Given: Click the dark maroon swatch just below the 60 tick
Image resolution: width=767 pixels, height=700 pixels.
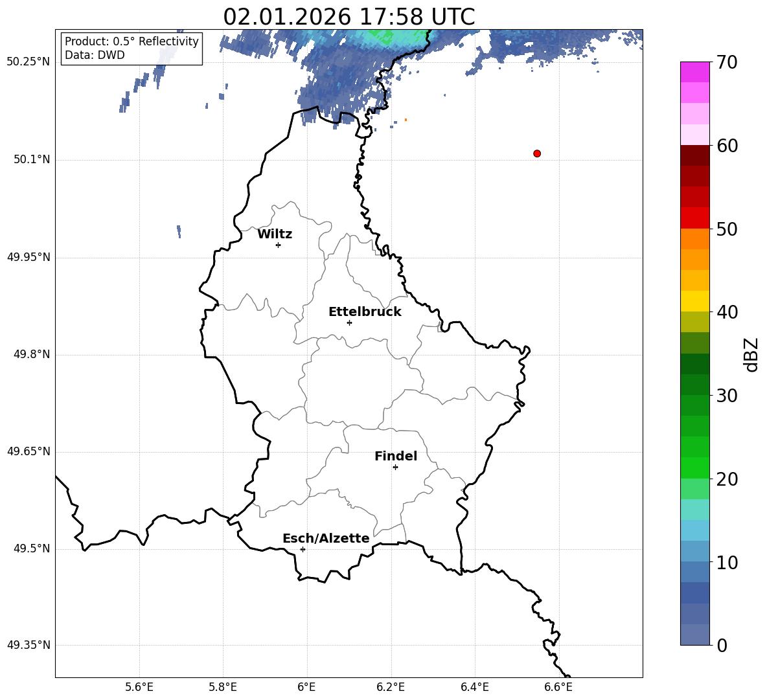Looking at the screenshot, I should point(694,155).
